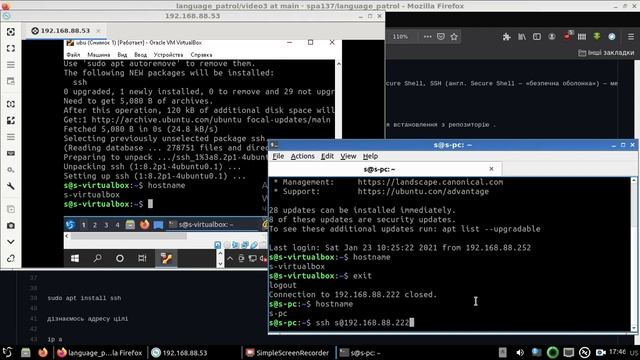Close the s@s-pc terminal tab

491,169
